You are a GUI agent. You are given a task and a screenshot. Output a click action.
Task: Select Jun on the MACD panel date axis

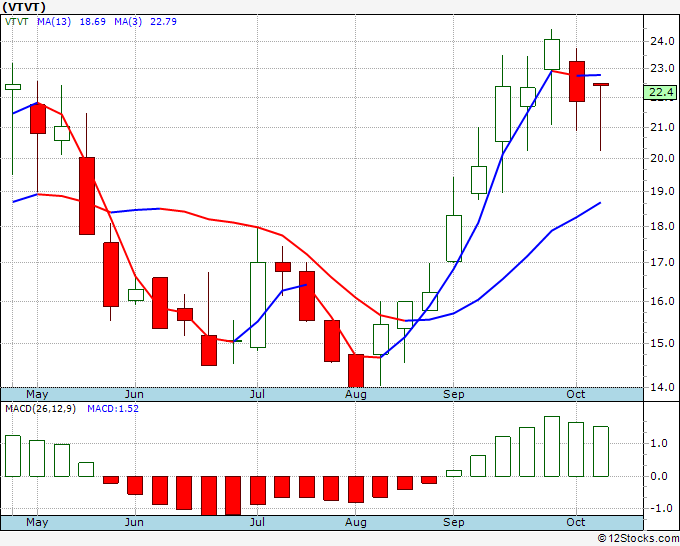click(x=134, y=522)
